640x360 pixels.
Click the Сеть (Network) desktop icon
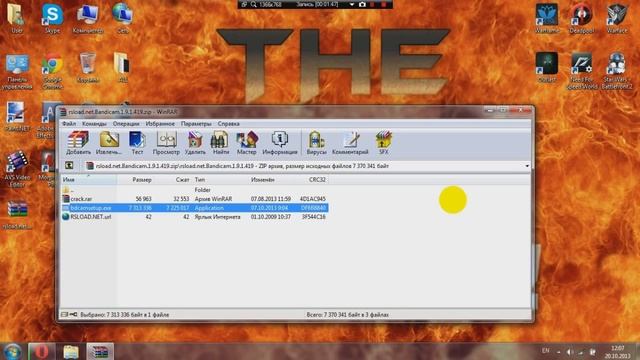pos(122,18)
